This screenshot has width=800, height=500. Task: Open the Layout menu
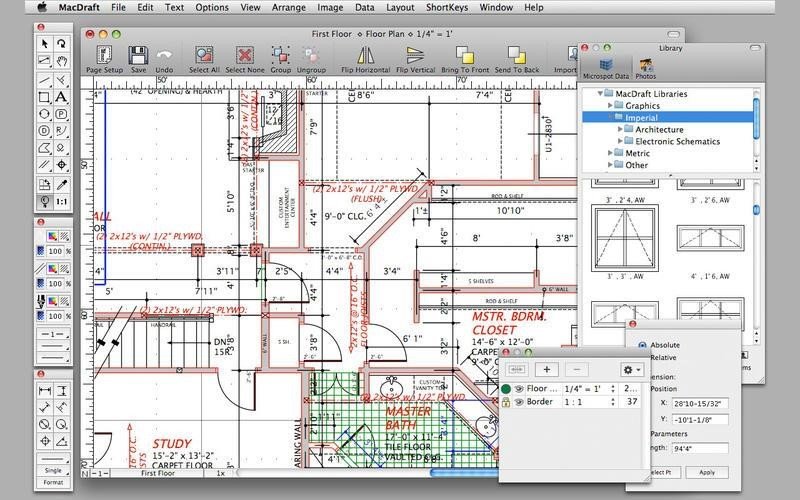click(400, 7)
